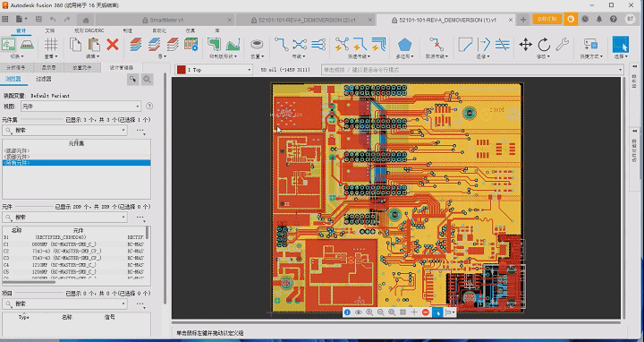Open the command line history dropdown

(x=620, y=70)
